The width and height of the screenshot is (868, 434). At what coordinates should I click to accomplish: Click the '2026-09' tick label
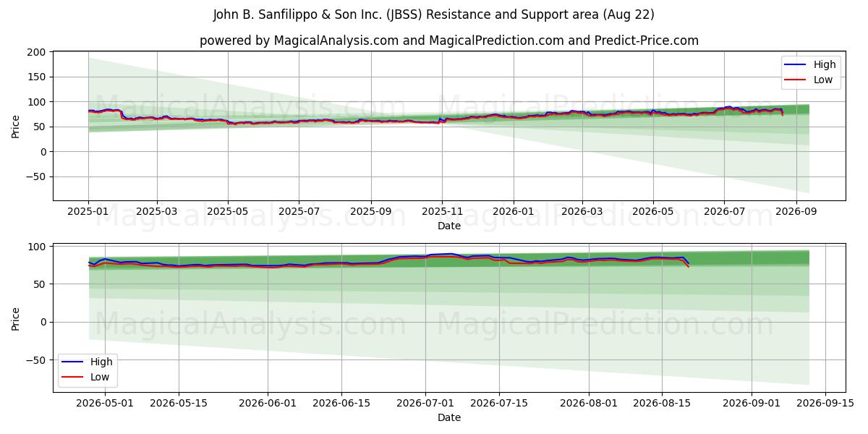coord(796,212)
